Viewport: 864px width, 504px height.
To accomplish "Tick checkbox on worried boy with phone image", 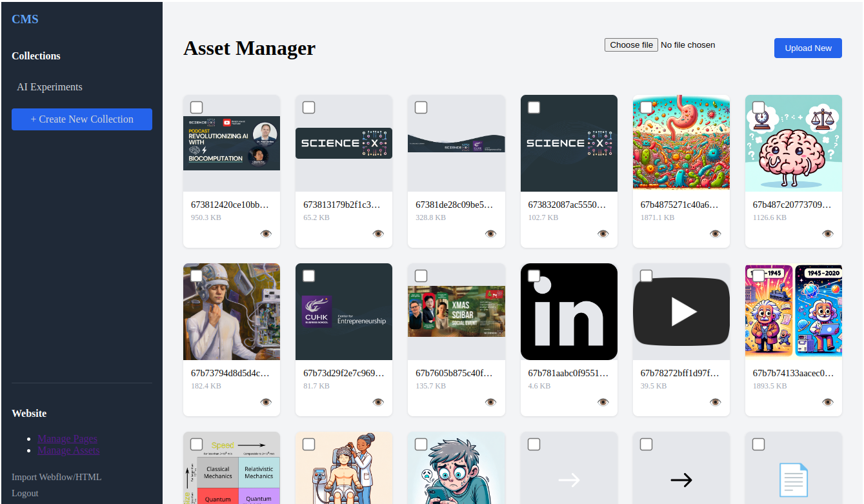I will pyautogui.click(x=421, y=444).
